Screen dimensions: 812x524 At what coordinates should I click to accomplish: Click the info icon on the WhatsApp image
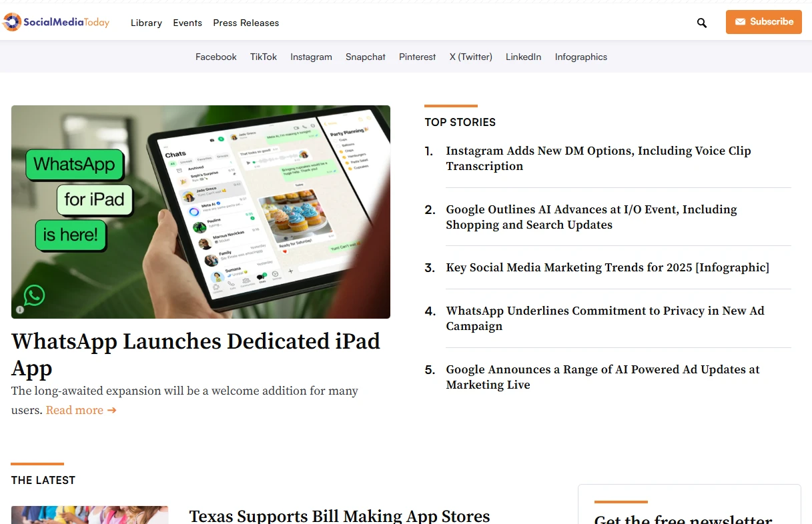coord(20,309)
